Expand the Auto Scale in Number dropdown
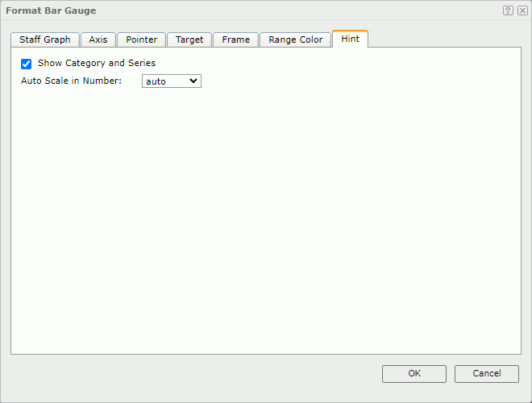 tap(172, 81)
